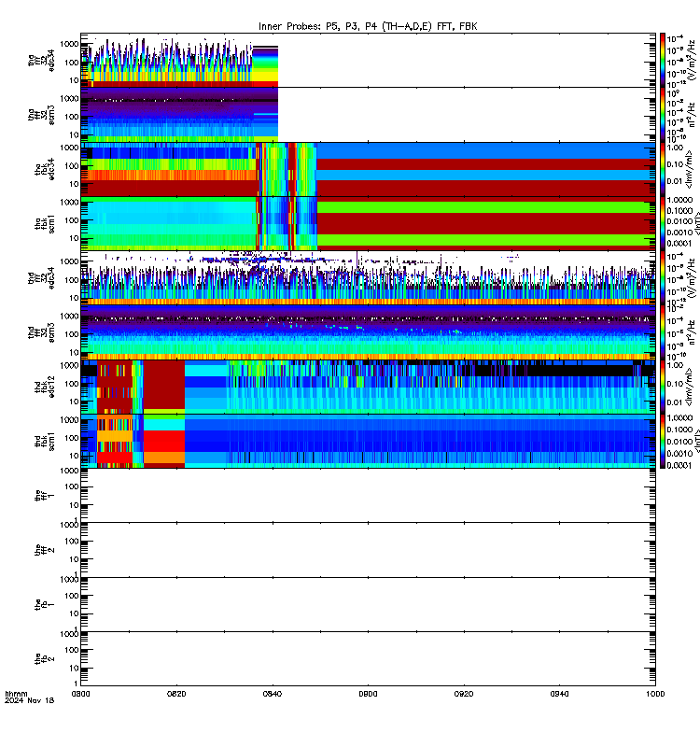Image resolution: width=700 pixels, height=747 pixels.
Task: Select the "the fb 1" panel label
Action: coord(45,604)
